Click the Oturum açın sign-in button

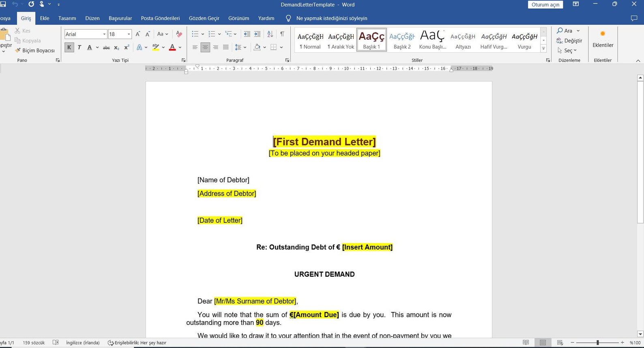(545, 5)
